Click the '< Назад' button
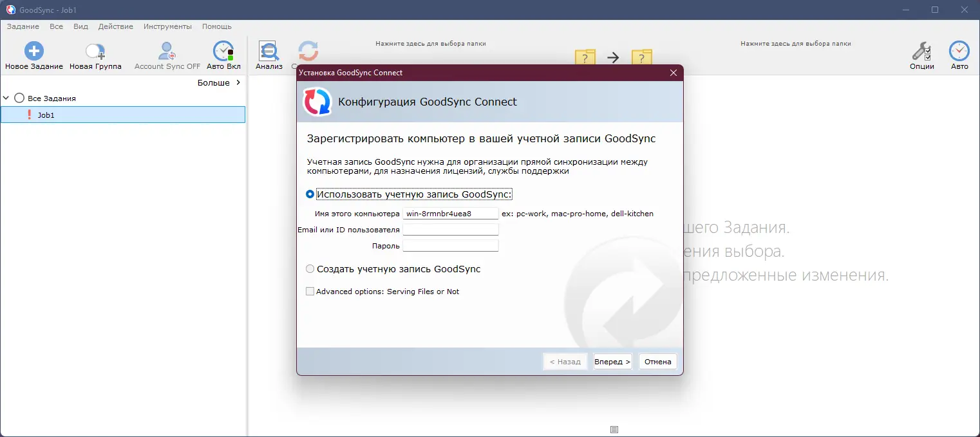This screenshot has height=437, width=980. point(565,362)
